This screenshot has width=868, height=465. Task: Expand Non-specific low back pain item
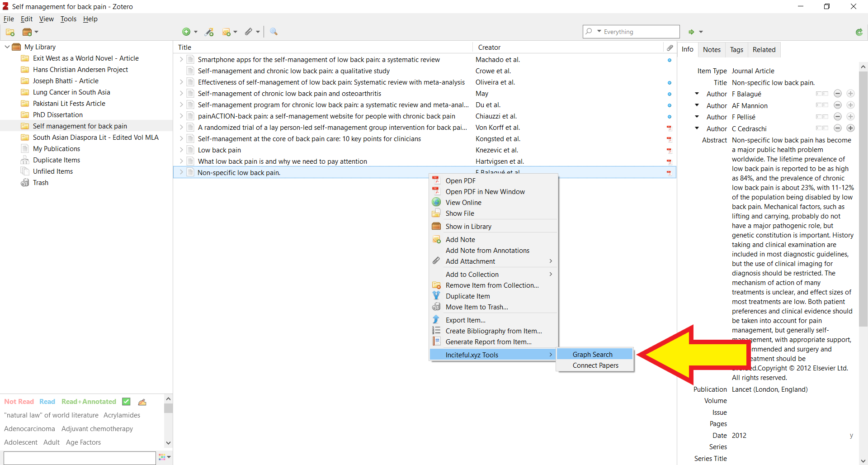point(181,172)
